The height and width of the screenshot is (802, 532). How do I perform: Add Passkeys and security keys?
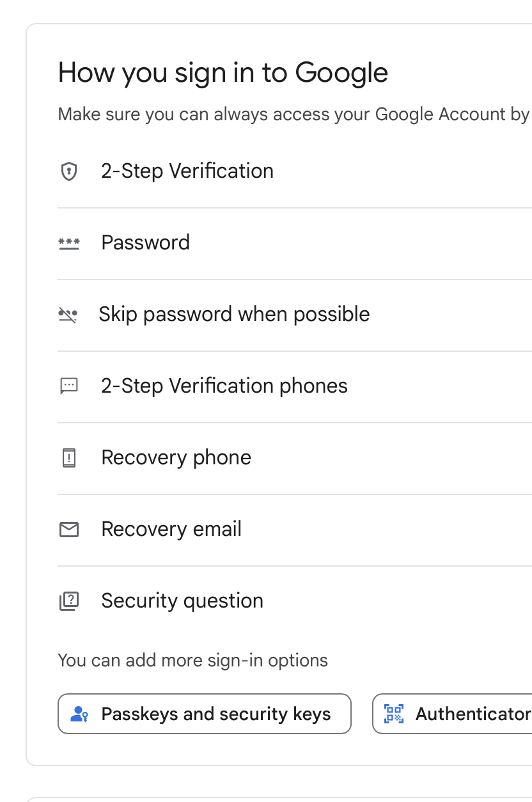[215, 714]
